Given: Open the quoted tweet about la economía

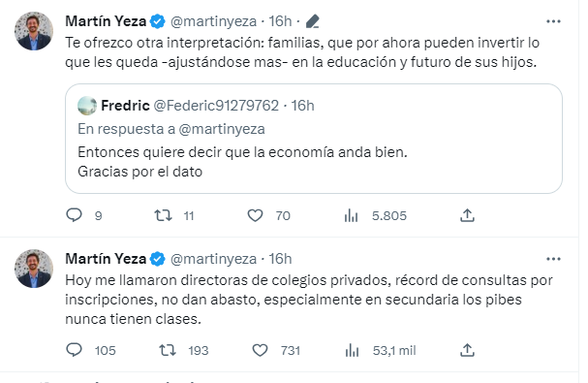Looking at the screenshot, I should tap(314, 139).
